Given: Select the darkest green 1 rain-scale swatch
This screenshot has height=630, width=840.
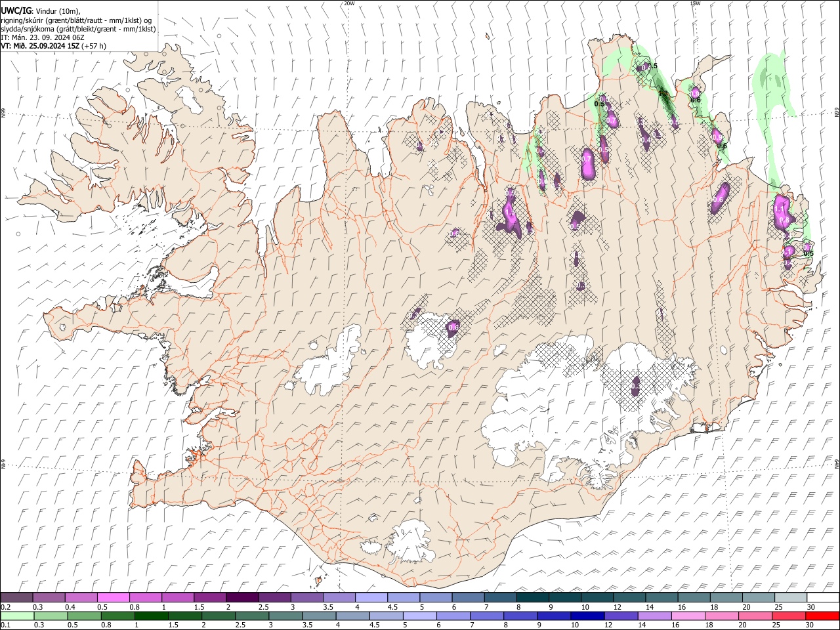Looking at the screenshot, I should pyautogui.click(x=152, y=616).
